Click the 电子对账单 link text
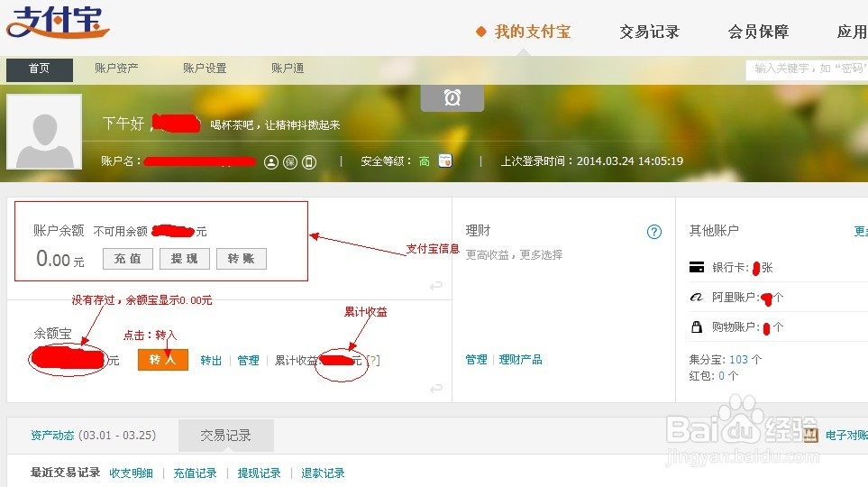The height and width of the screenshot is (487, 868). pos(846,436)
